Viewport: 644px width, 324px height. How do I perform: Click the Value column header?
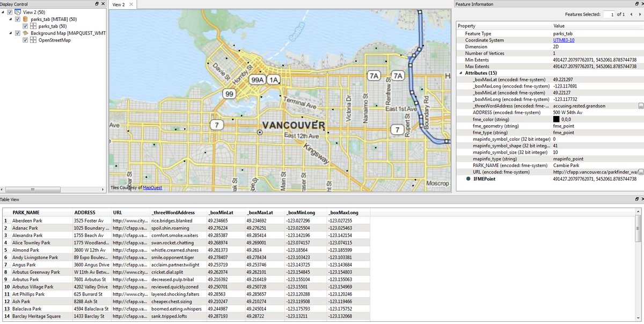[x=597, y=26]
